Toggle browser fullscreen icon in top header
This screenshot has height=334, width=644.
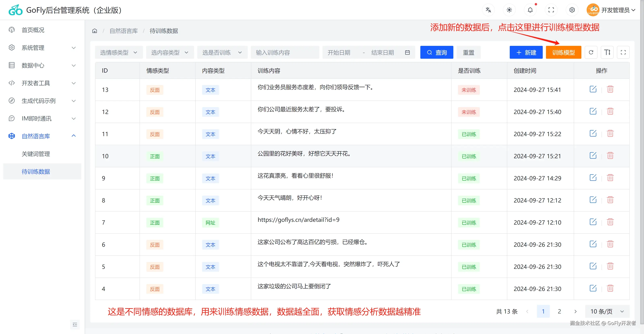click(551, 10)
